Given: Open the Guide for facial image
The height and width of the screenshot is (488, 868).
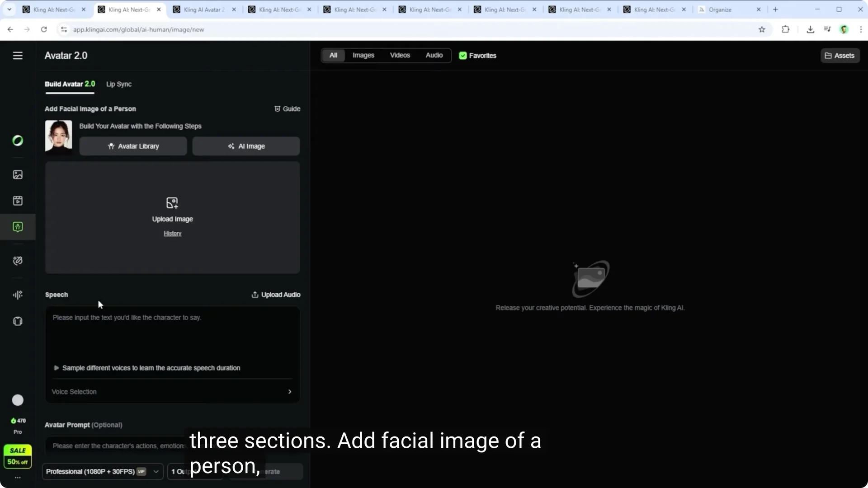Looking at the screenshot, I should (287, 109).
